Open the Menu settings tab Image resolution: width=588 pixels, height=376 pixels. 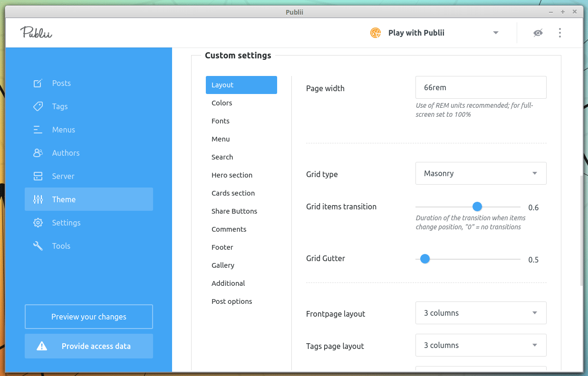click(x=241, y=139)
